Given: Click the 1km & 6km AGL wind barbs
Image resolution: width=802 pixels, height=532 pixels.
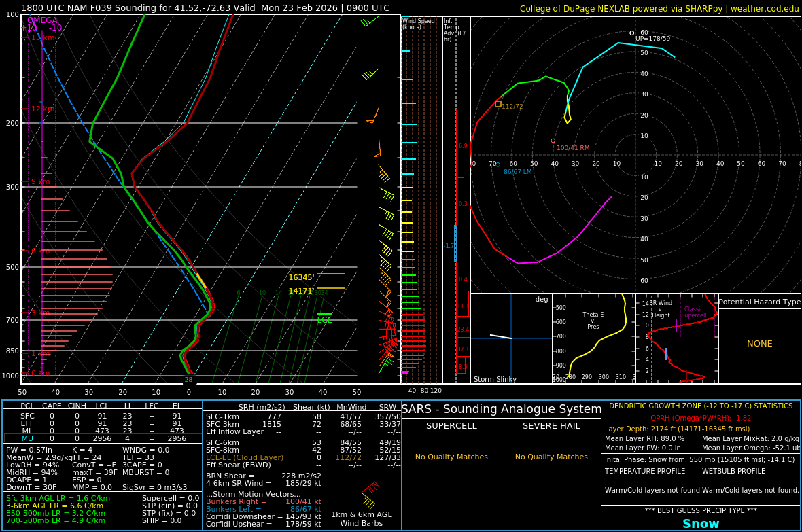Looking at the screenshot, I should tap(369, 494).
